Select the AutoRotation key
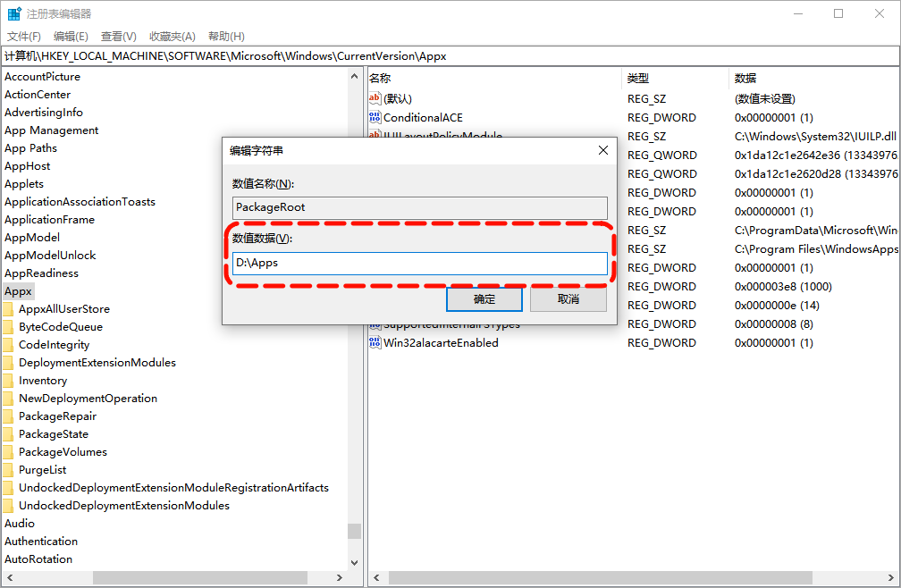The width and height of the screenshot is (901, 588). coord(38,559)
